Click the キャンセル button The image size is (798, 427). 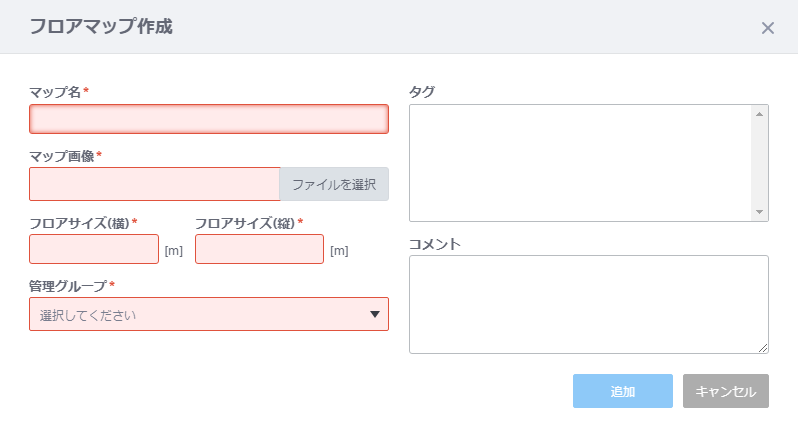(726, 391)
